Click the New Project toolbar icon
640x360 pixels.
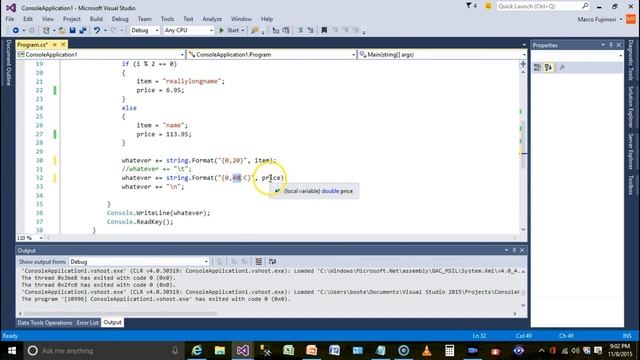point(46,30)
